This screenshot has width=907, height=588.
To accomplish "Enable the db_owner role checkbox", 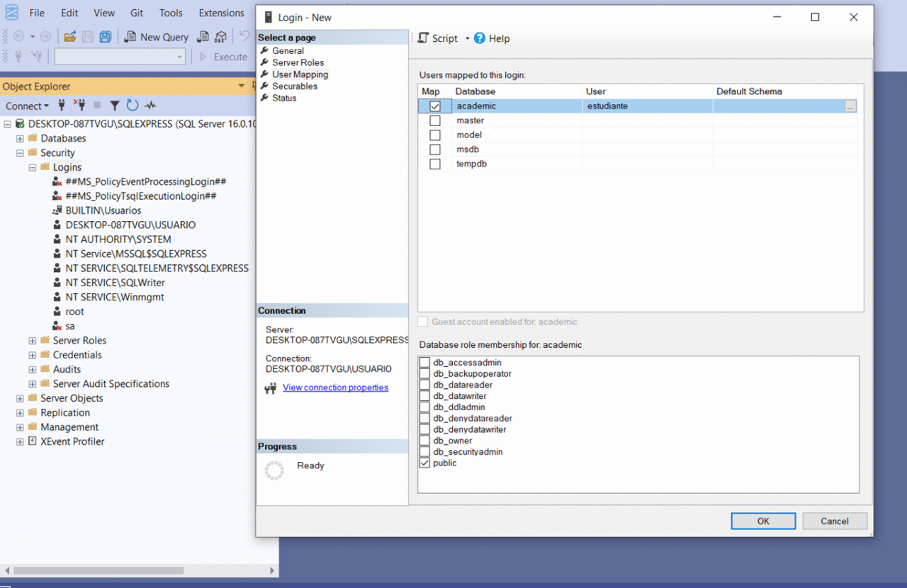I will (x=424, y=441).
